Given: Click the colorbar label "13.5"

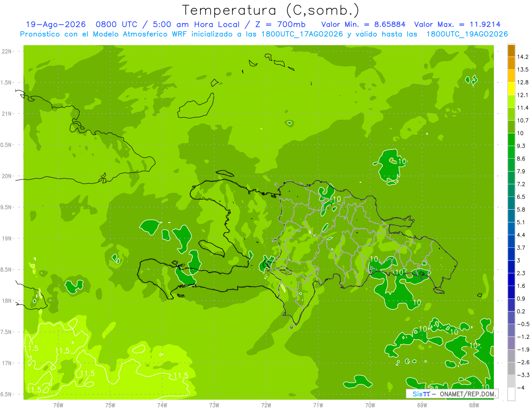Looking at the screenshot, I should coord(523,70).
